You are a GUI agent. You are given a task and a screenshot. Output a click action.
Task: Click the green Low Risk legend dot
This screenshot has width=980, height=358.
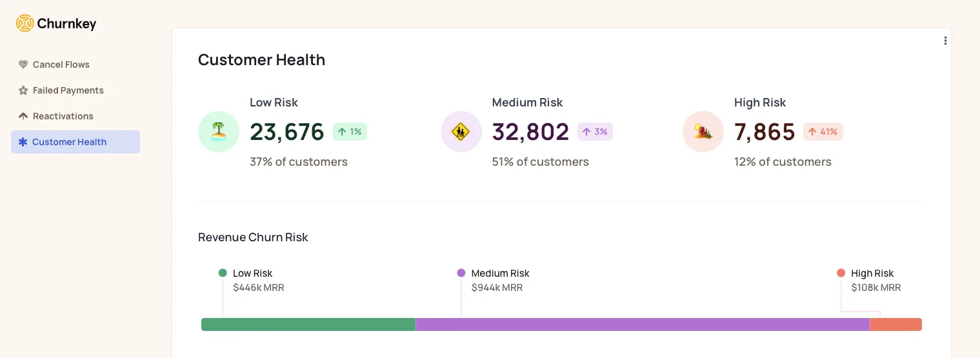pyautogui.click(x=223, y=273)
